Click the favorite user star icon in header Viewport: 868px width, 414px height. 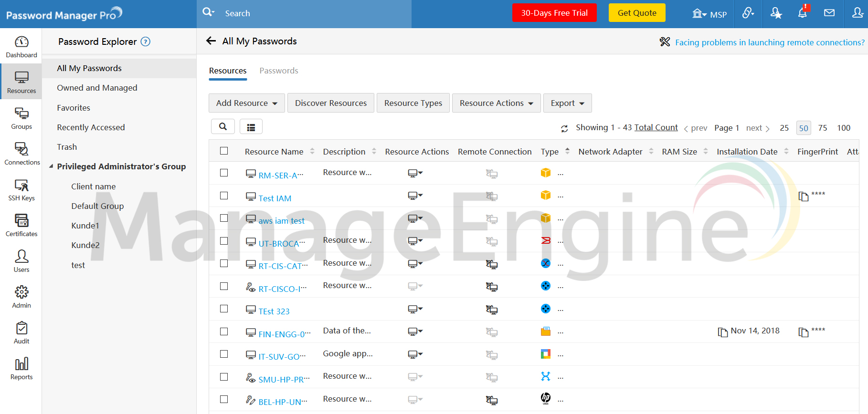tap(776, 13)
